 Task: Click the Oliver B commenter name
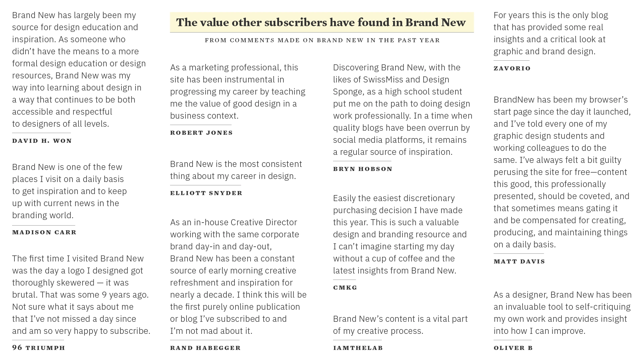coord(513,348)
